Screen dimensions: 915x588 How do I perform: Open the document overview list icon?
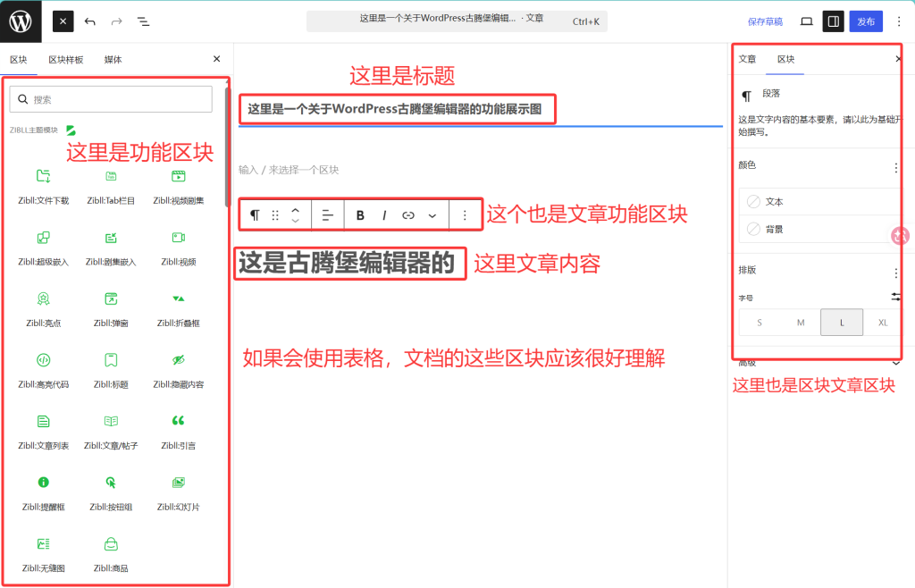tap(143, 21)
